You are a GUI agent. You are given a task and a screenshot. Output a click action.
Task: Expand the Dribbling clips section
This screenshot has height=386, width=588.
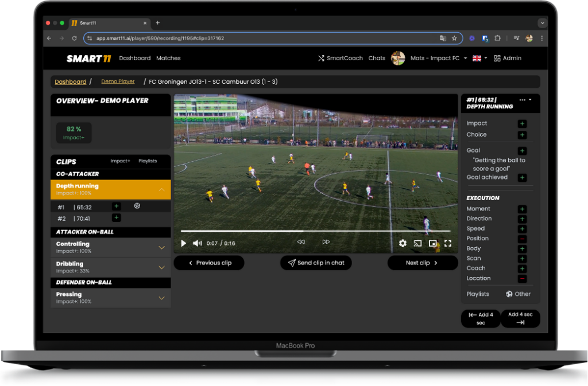161,268
